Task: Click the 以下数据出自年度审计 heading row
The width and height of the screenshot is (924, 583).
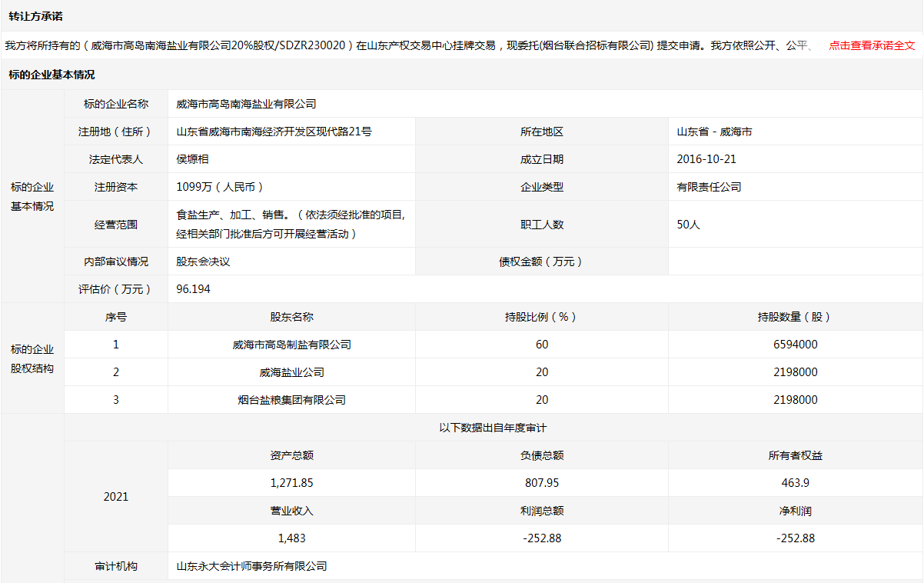Action: [x=494, y=428]
